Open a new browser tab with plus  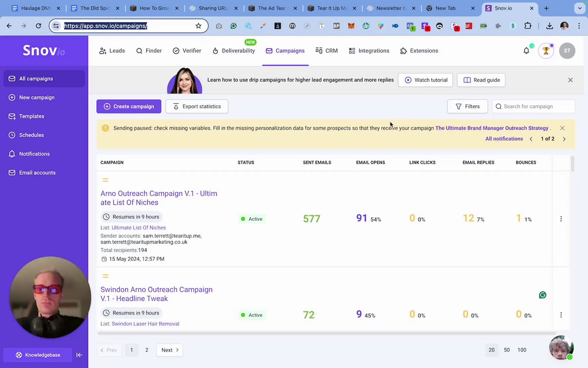(546, 8)
